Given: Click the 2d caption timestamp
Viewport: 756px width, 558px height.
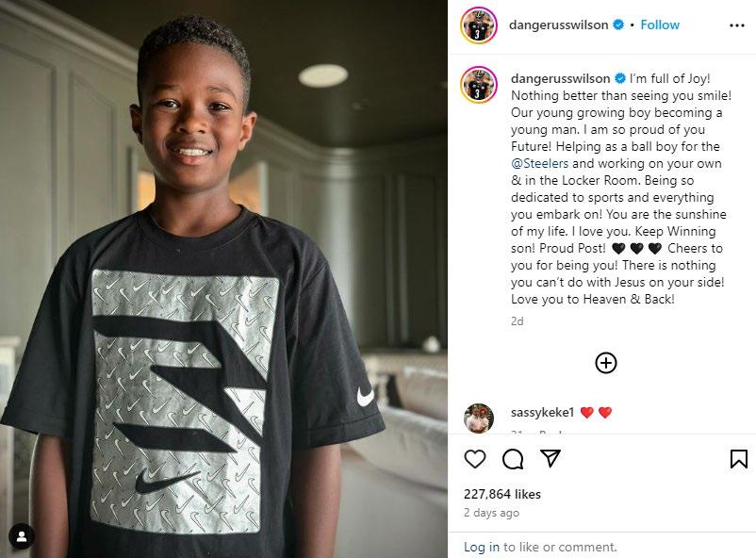Looking at the screenshot, I should (517, 321).
